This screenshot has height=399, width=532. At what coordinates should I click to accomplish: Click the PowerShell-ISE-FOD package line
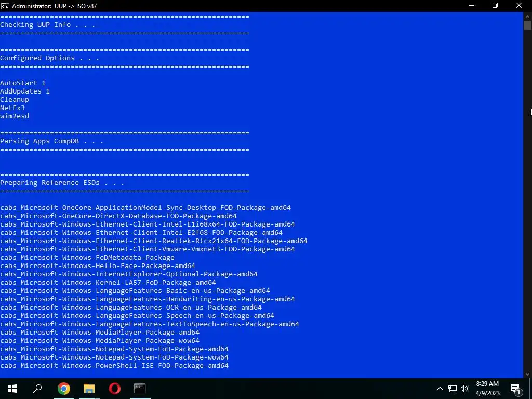coord(114,365)
